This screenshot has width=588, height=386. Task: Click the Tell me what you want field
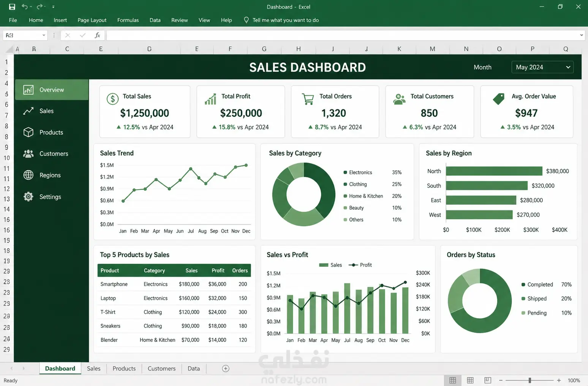pyautogui.click(x=286, y=20)
